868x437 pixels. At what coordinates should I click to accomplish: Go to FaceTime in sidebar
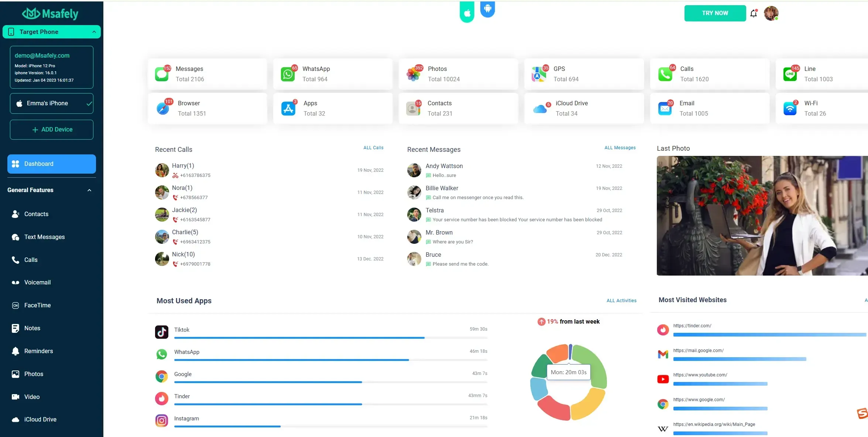37,305
